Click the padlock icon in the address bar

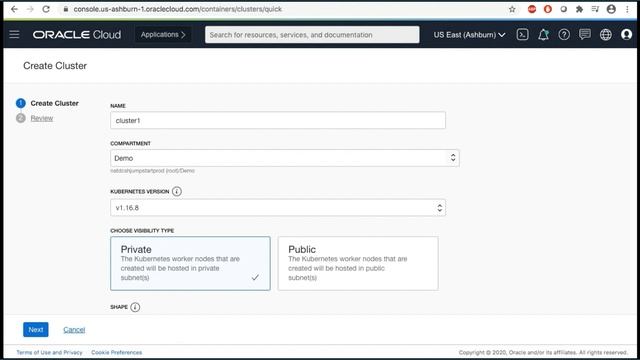(x=65, y=9)
